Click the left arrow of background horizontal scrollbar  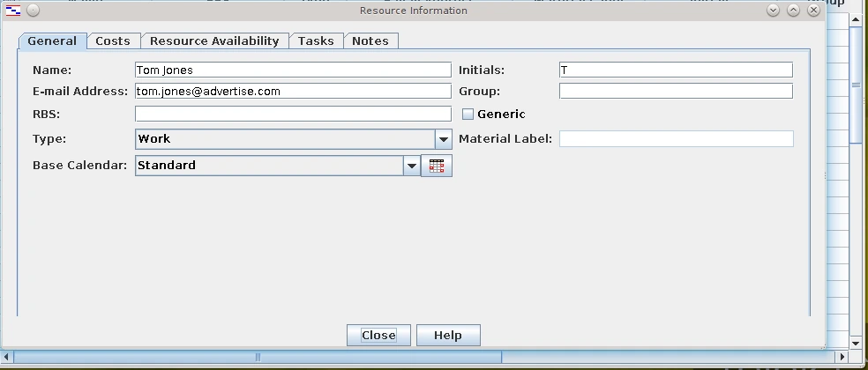click(x=6, y=358)
